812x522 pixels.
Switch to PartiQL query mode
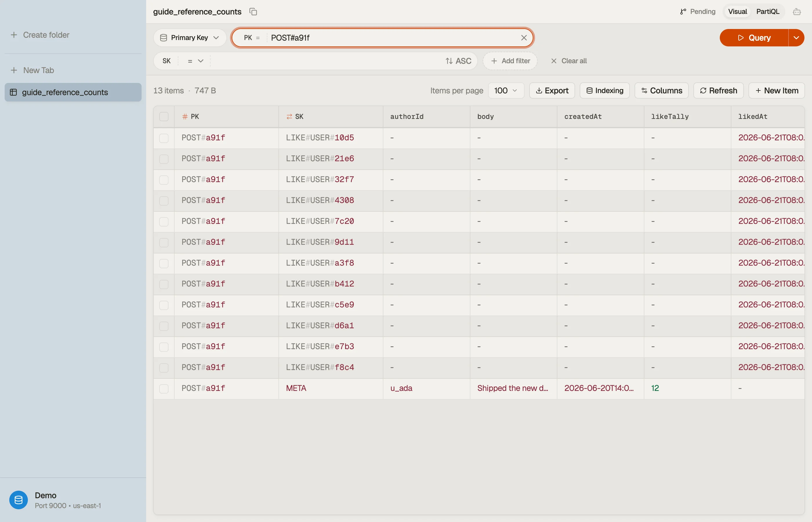click(x=768, y=12)
